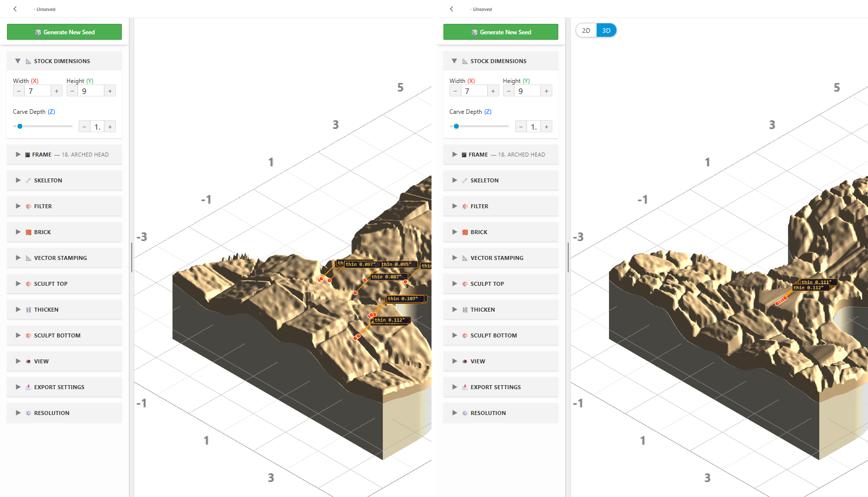This screenshot has height=497, width=868.
Task: Go back using the left pane's back arrow
Action: pos(15,9)
